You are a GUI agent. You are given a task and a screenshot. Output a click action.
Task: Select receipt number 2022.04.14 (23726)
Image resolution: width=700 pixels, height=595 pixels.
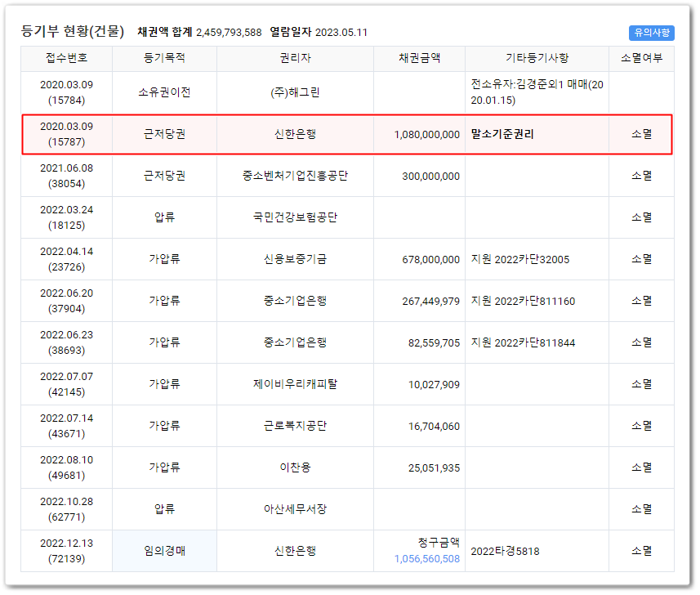click(x=66, y=258)
